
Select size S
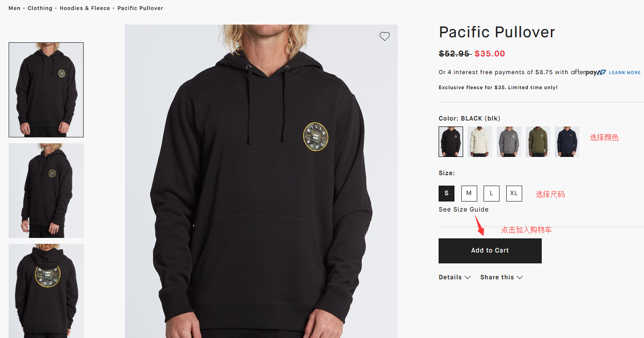click(446, 193)
